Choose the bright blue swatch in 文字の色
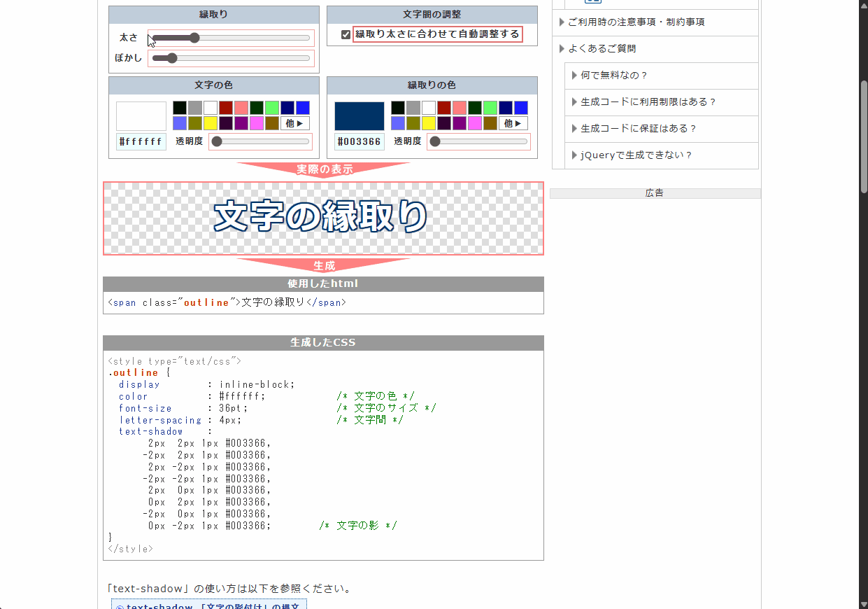 302,108
